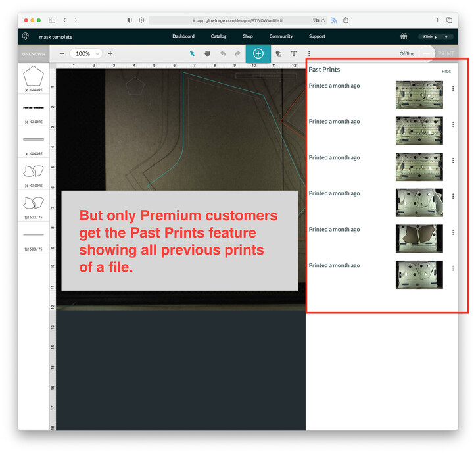Redo the last action
Image resolution: width=476 pixels, height=454 pixels.
click(238, 53)
